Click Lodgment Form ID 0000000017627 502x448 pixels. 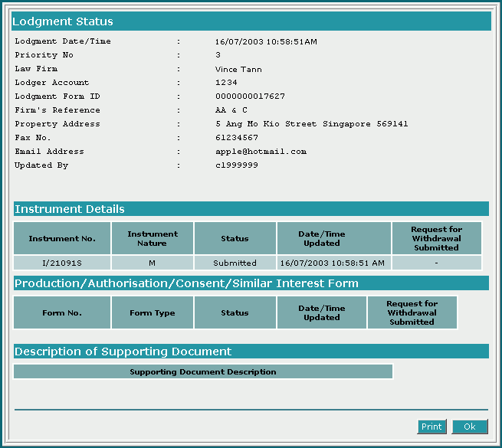[250, 96]
